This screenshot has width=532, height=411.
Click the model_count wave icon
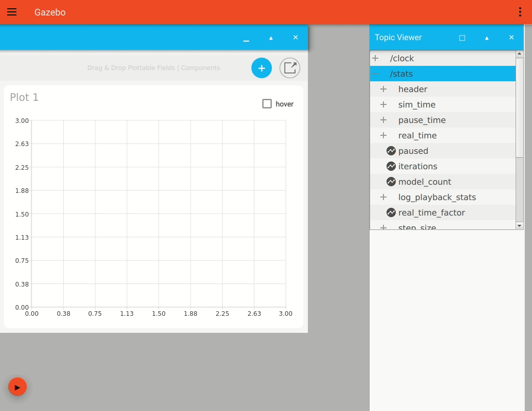coord(391,182)
